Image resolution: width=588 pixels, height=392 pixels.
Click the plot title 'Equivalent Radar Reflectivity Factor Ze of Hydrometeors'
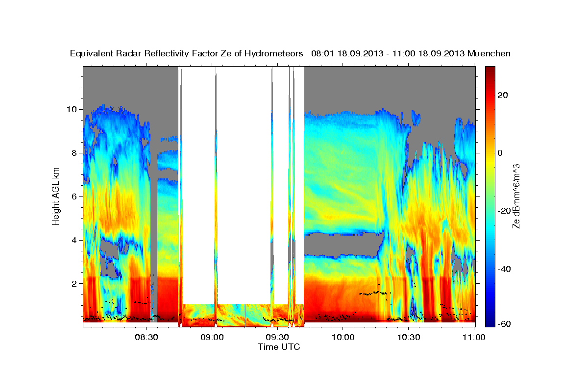187,54
